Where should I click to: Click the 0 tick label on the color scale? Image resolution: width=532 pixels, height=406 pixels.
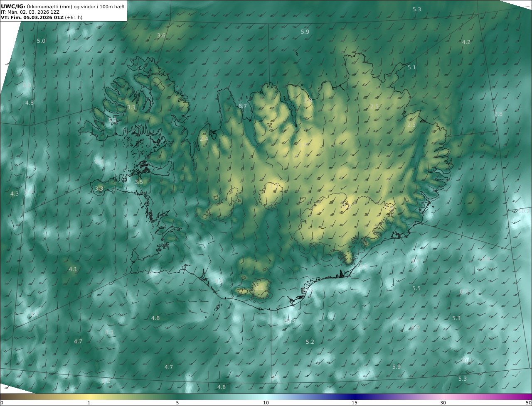2,403
